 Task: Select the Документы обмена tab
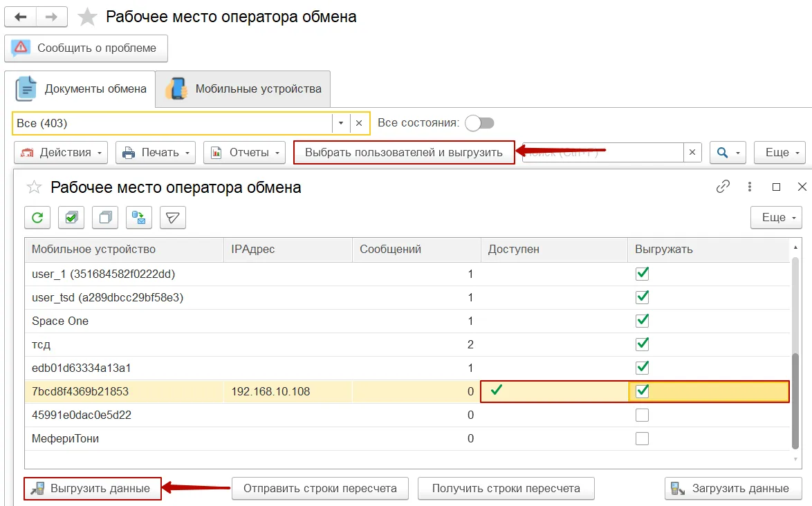click(x=80, y=88)
